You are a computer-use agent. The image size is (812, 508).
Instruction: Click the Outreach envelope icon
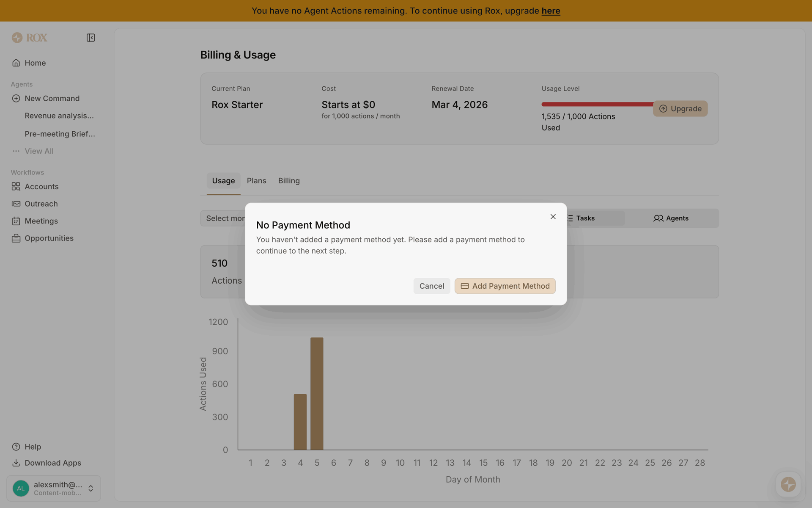tap(16, 204)
